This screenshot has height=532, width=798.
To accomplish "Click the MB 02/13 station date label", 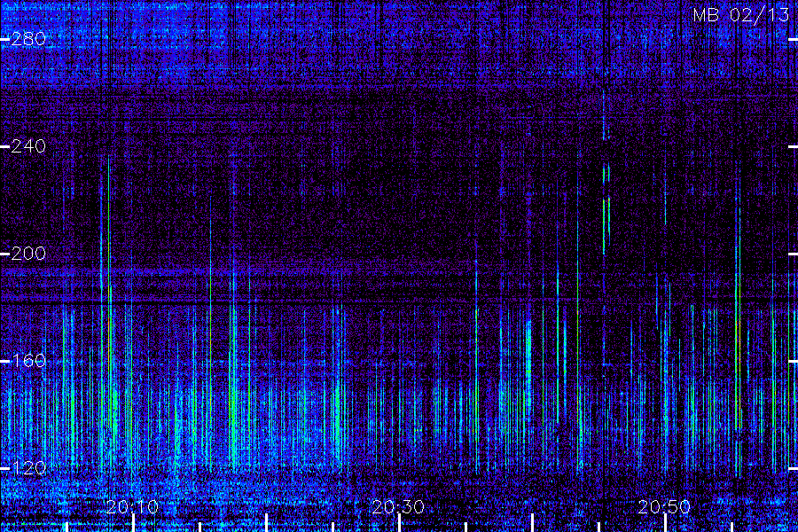I will click(x=741, y=15).
